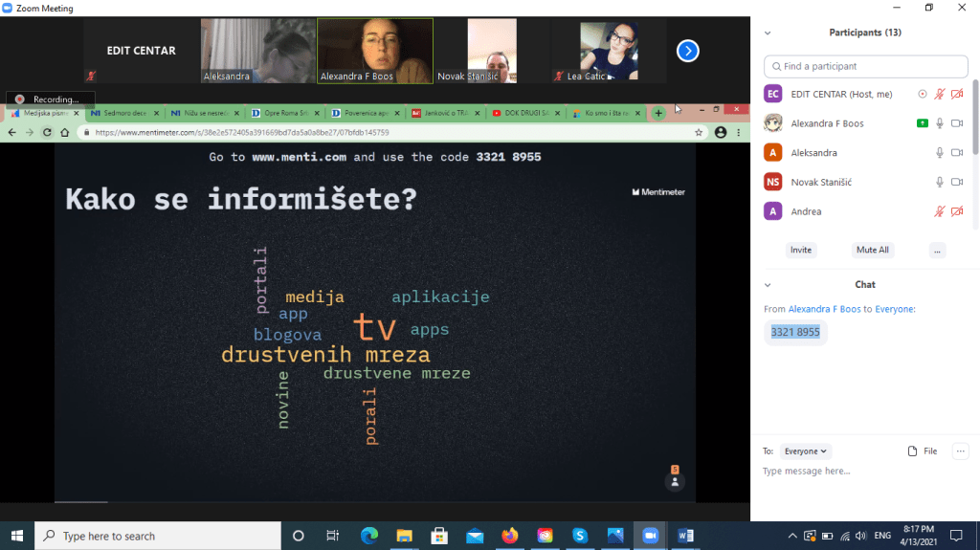Click the Invite button
Screen dimensions: 980x550
(x=801, y=250)
